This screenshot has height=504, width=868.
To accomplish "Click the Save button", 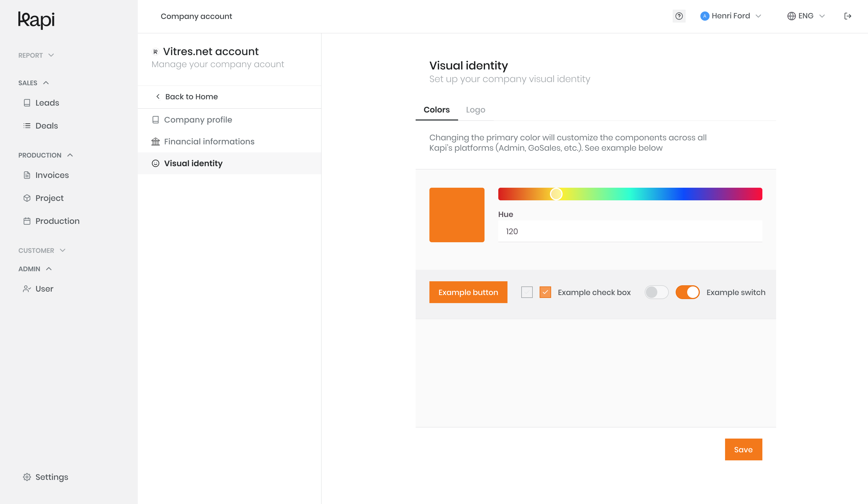I will 743,449.
